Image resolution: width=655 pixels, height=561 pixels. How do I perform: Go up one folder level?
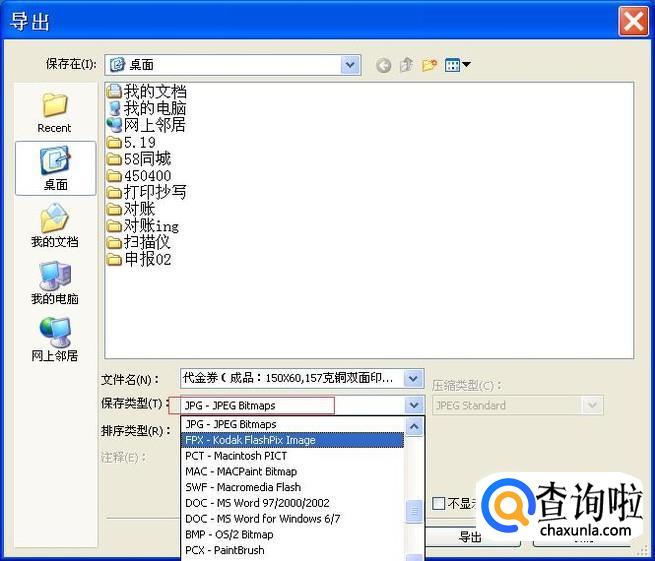coord(406,65)
